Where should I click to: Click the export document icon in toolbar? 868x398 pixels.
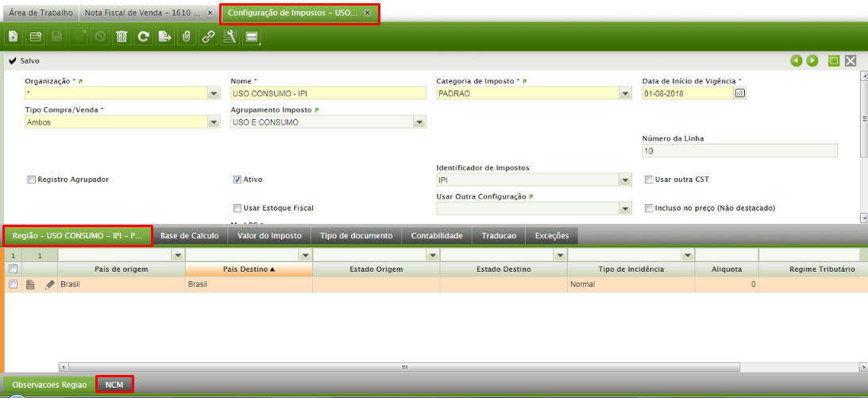point(164,37)
